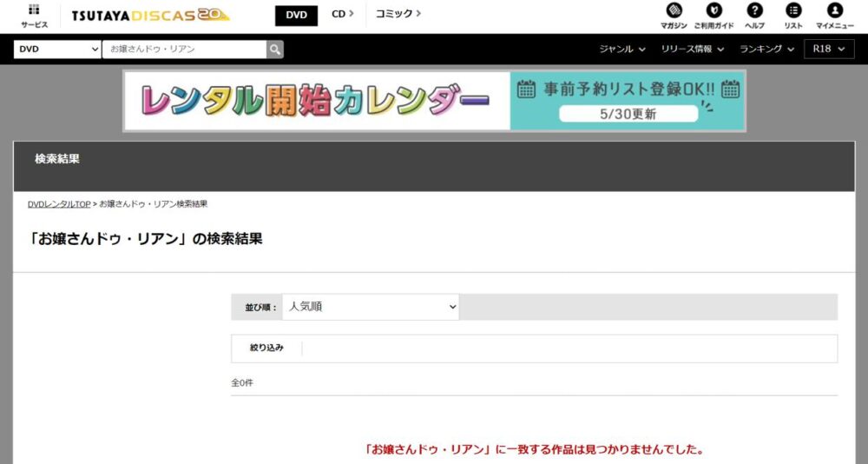The height and width of the screenshot is (464, 868).
Task: Switch to the CD tab
Action: click(x=343, y=14)
